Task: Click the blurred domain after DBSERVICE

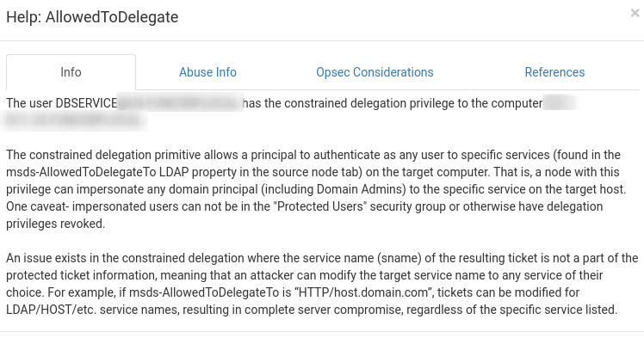Action: tap(179, 103)
